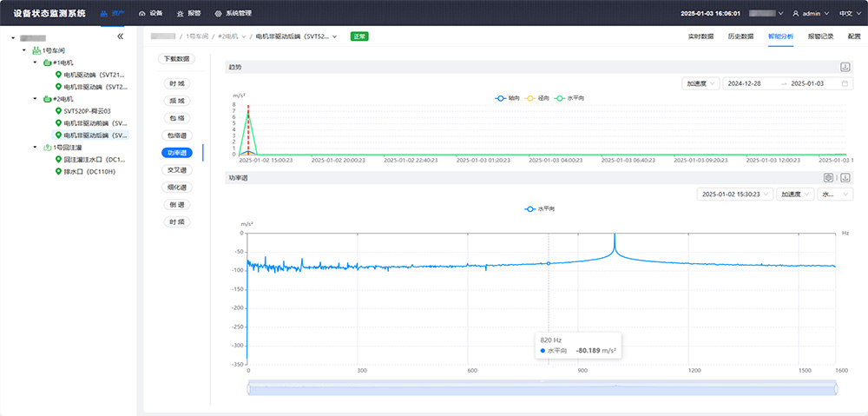Collapse the #1电机 tree node arrow
Image resolution: width=868 pixels, height=416 pixels.
point(35,63)
